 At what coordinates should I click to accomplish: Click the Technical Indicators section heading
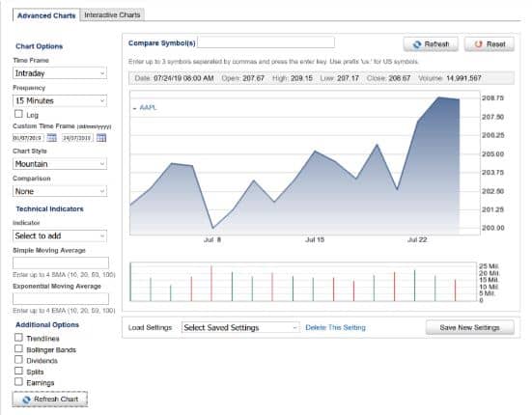[49, 208]
